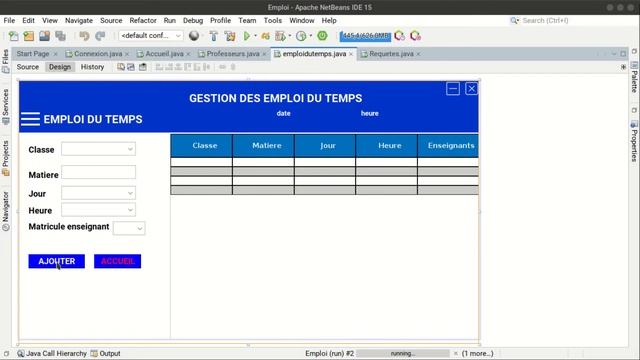
Task: Click the first icon after the memory indicator
Action: (400, 36)
